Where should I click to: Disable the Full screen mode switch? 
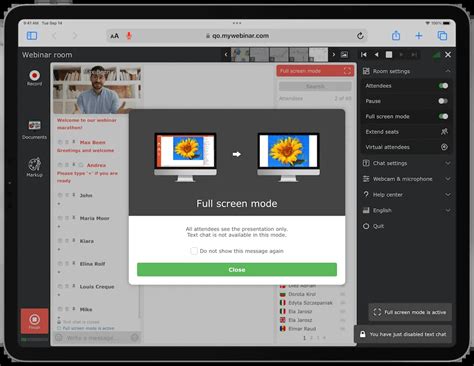[x=443, y=116]
